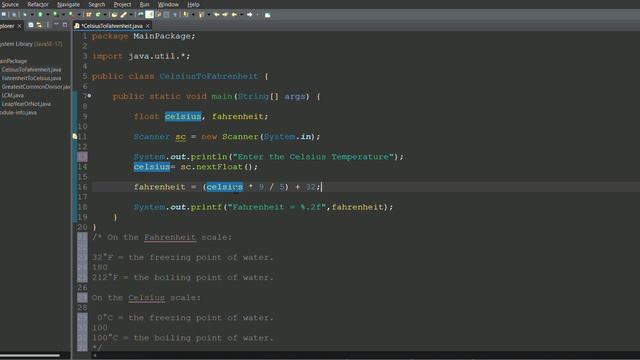
Task: Click the class name CelsiusToFahrenheit on line 5
Action: point(209,76)
